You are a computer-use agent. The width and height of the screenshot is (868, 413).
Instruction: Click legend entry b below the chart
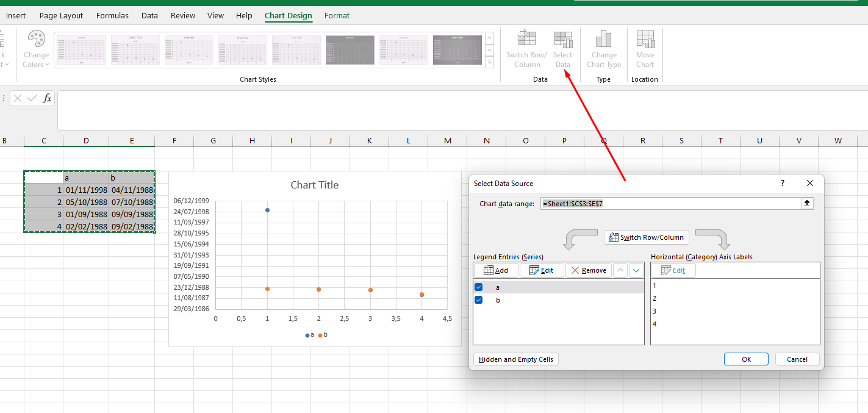coord(323,335)
